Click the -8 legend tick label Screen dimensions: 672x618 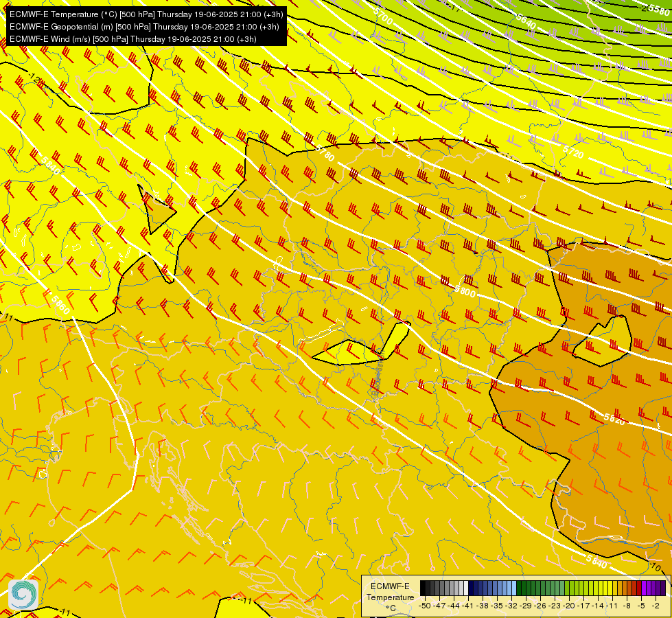tap(627, 606)
